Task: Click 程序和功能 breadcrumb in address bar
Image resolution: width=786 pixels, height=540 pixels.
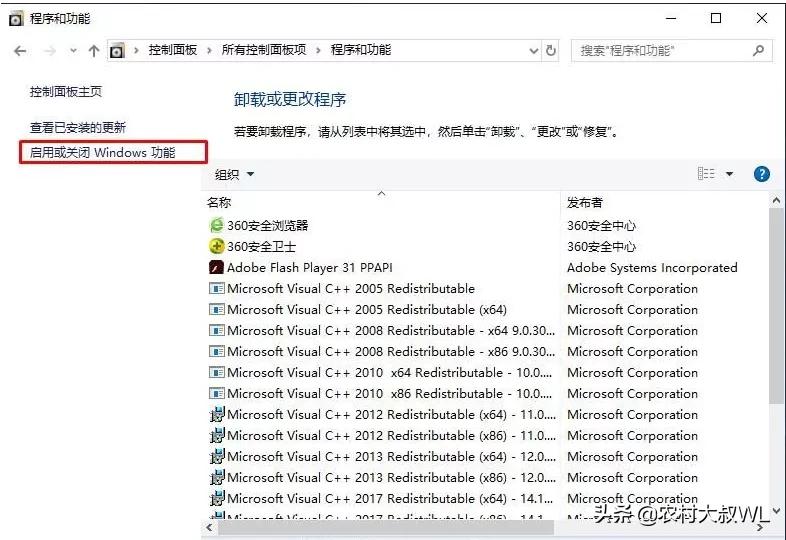Action: point(361,50)
